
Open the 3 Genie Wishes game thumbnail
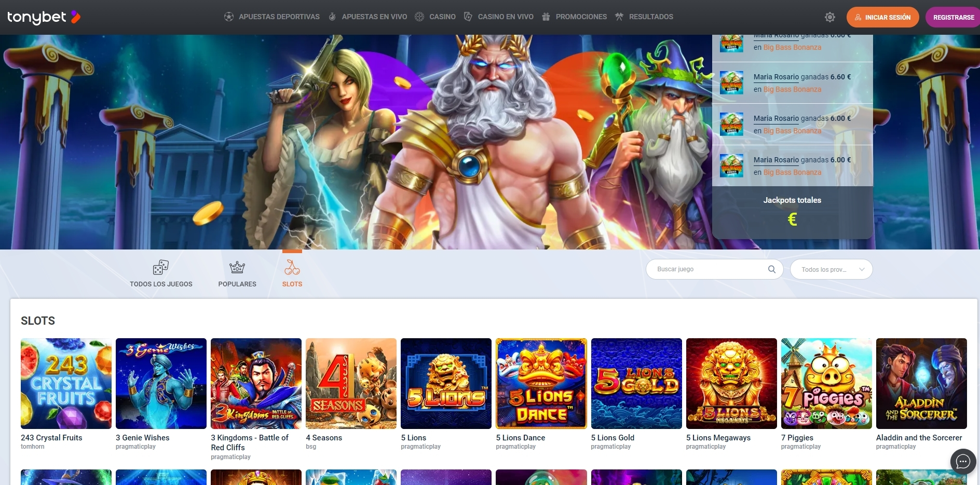[161, 383]
